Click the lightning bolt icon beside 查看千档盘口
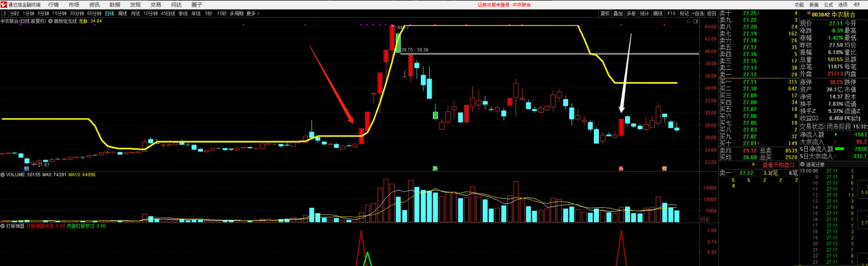This screenshot has height=266, width=868. click(x=754, y=165)
